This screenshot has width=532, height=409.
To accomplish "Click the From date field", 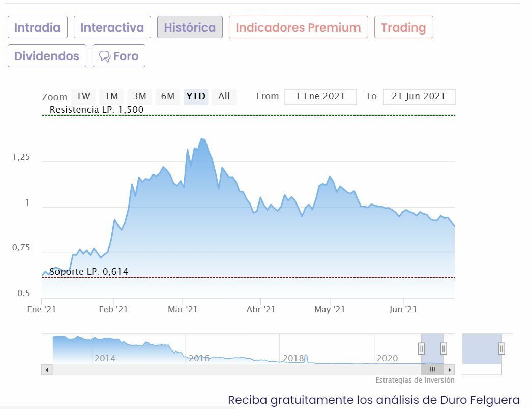I will coord(320,96).
